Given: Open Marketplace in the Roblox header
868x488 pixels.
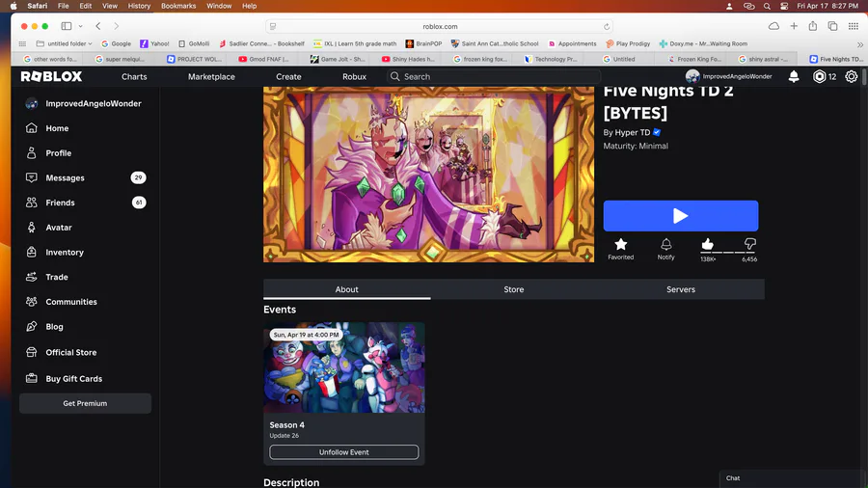Looking at the screenshot, I should click(x=211, y=77).
